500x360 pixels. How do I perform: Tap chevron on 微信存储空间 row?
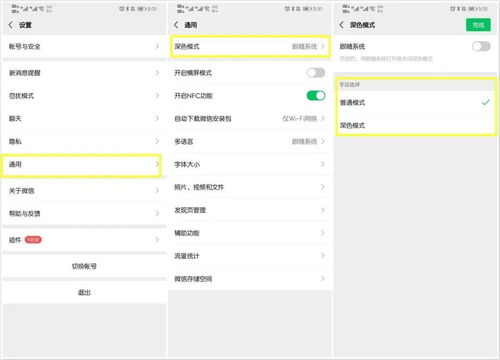[x=322, y=279]
